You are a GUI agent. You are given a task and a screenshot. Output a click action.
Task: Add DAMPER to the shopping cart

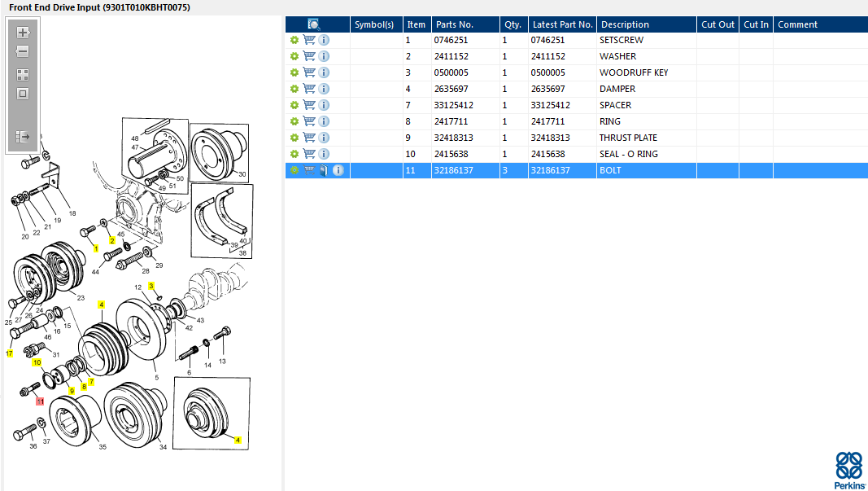pyautogui.click(x=309, y=89)
